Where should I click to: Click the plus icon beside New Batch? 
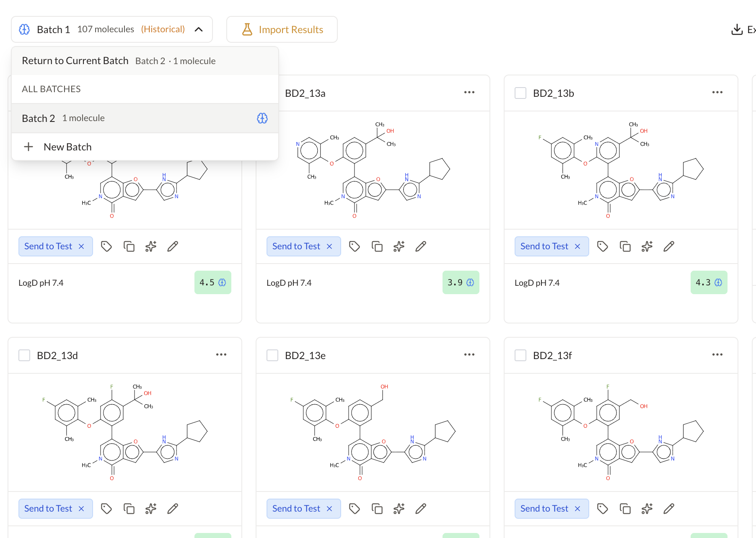coord(28,147)
